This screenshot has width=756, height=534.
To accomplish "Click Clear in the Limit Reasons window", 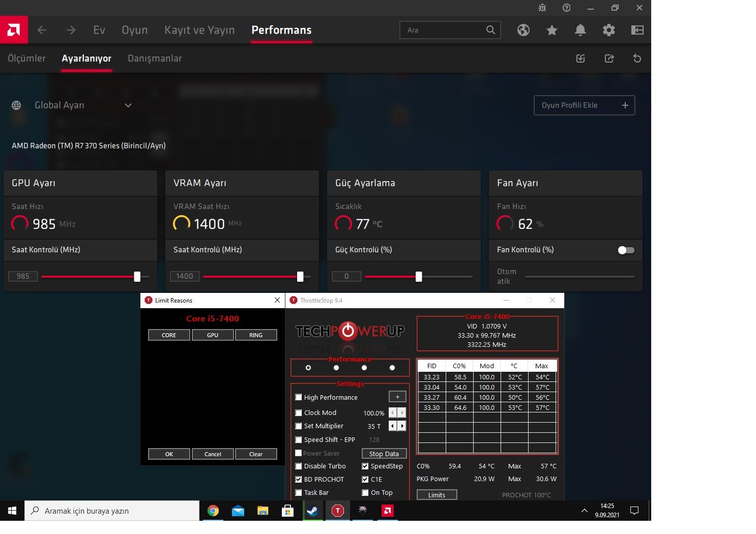I will (256, 454).
